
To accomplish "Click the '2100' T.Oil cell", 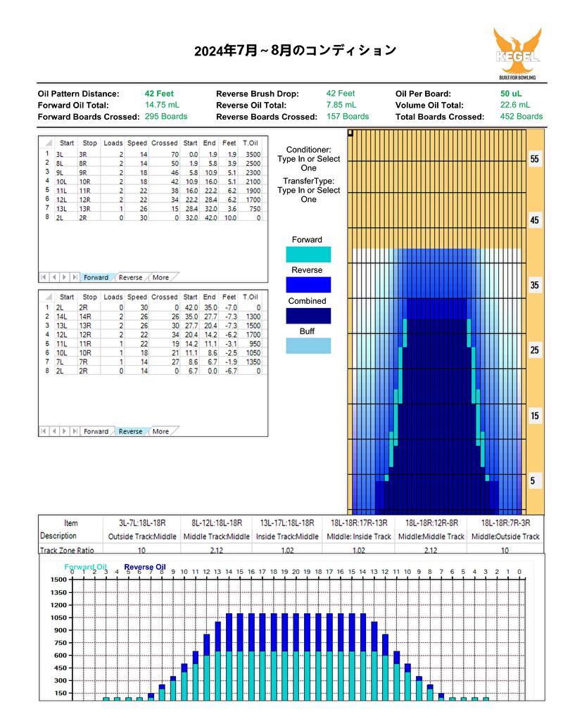I will [253, 181].
